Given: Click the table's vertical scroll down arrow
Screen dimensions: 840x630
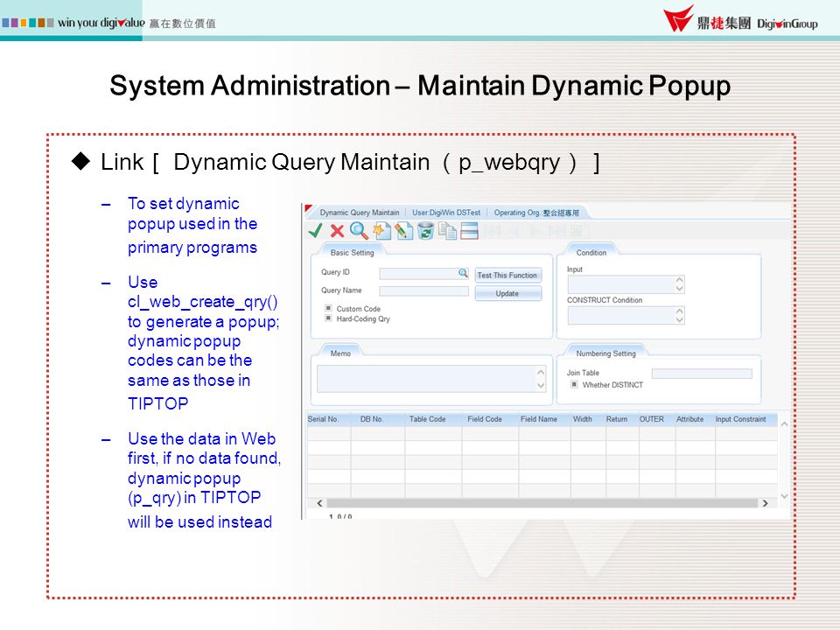Looking at the screenshot, I should click(784, 497).
